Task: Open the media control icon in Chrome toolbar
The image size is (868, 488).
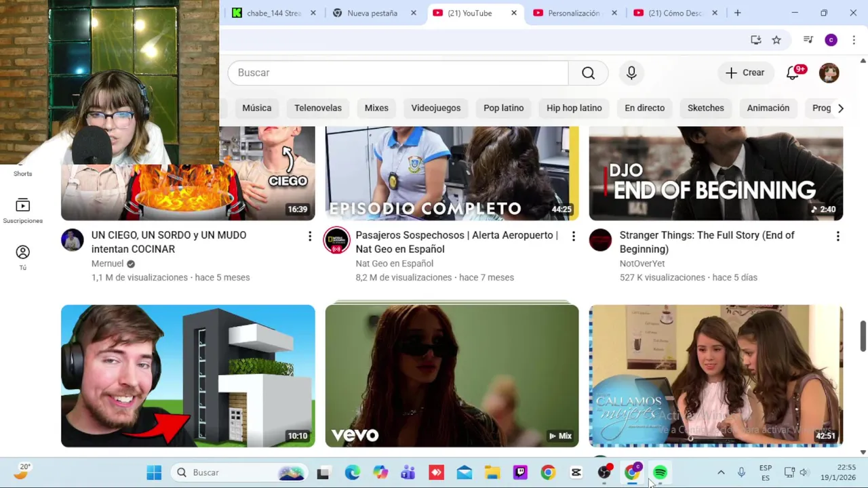Action: (808, 40)
